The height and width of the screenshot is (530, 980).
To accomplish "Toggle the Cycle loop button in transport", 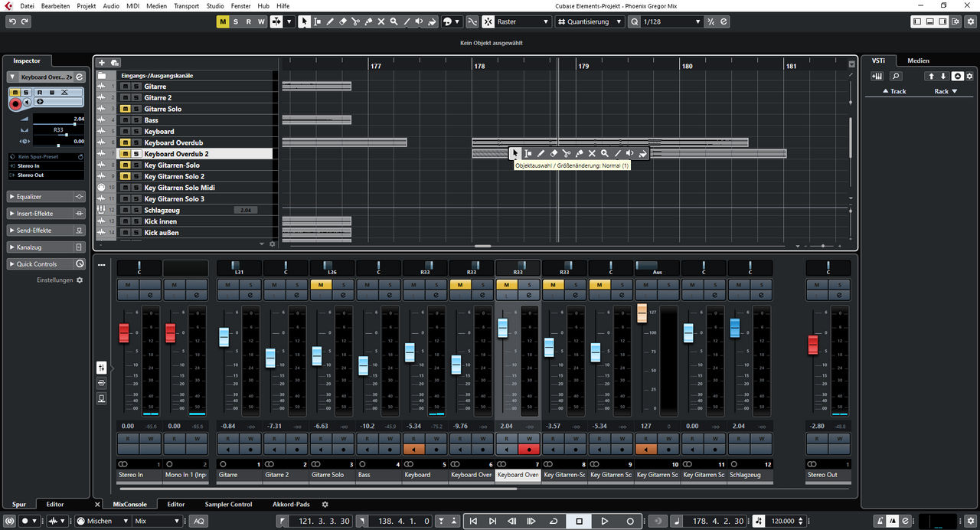I will (554, 521).
